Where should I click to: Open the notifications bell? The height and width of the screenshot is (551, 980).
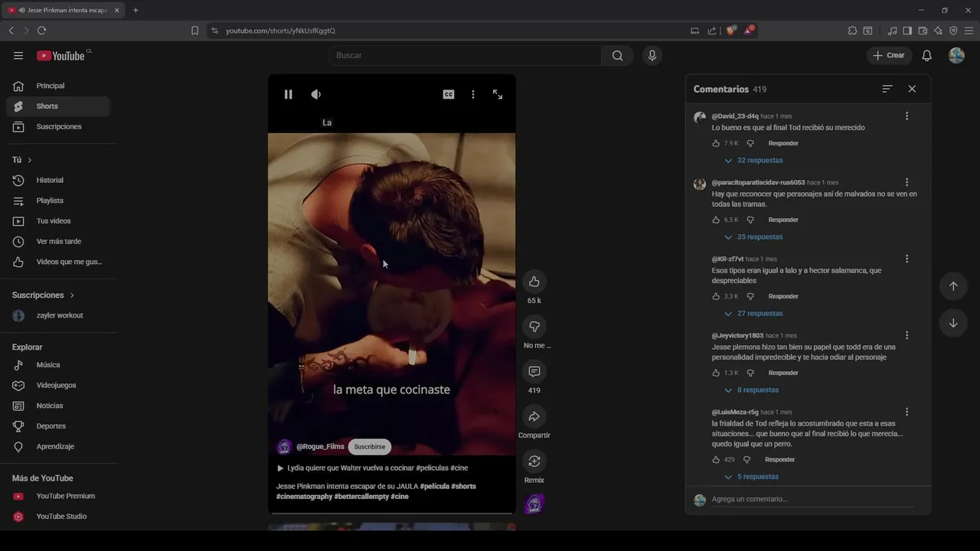926,55
